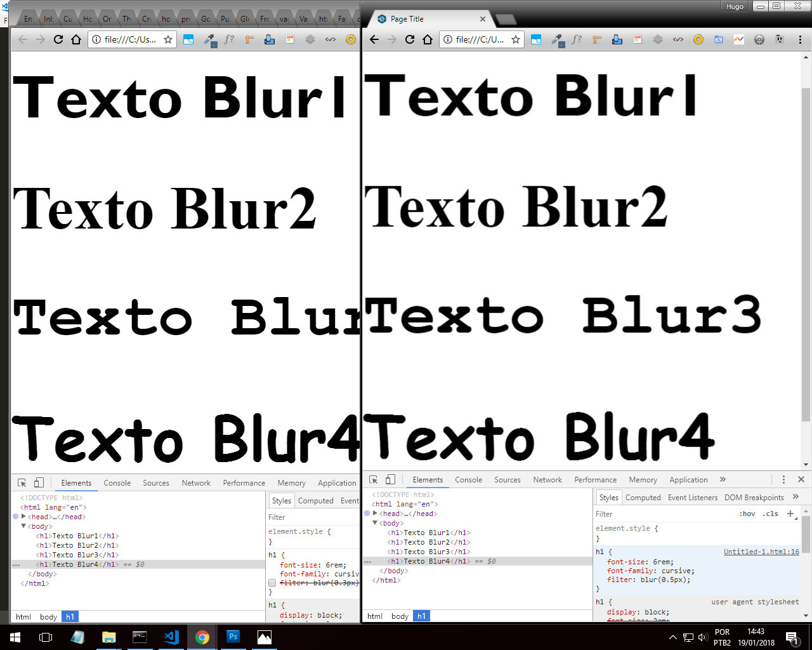Screen dimensions: 812x650
Task: Bookmark page with star in left window
Action: click(168, 39)
